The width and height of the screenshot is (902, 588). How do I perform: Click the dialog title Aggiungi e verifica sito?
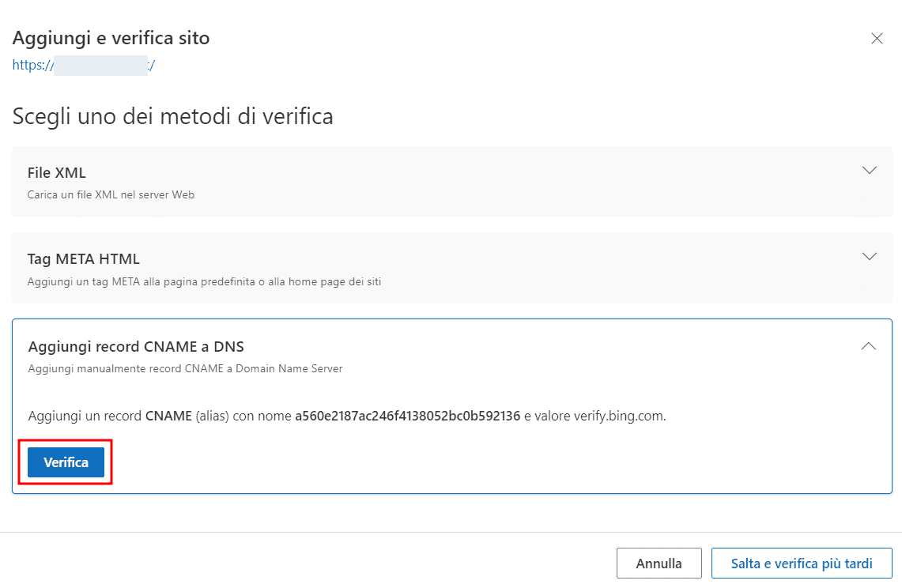pos(110,37)
